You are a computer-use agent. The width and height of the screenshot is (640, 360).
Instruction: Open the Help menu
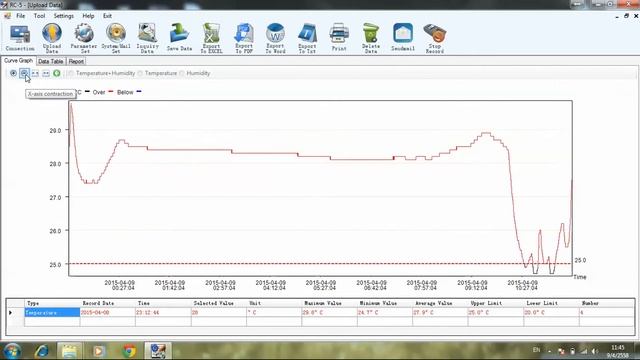(88, 16)
